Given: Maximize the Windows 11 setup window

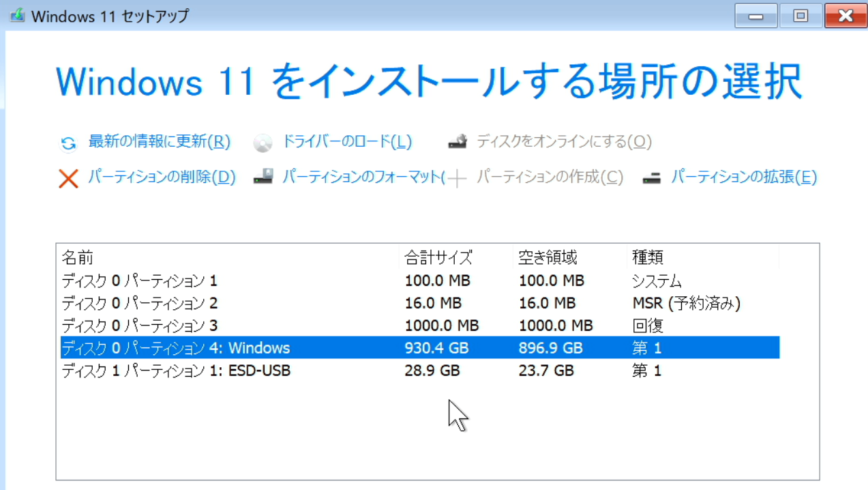Looking at the screenshot, I should click(x=800, y=16).
